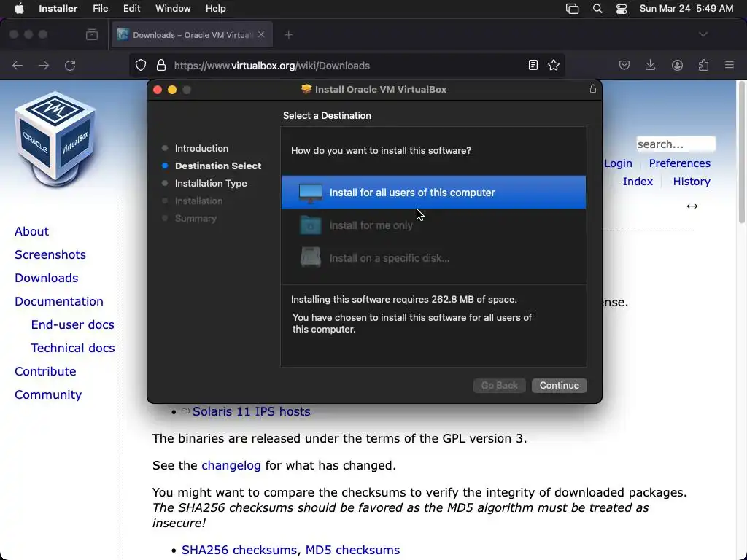Open the Help menu

point(215,9)
